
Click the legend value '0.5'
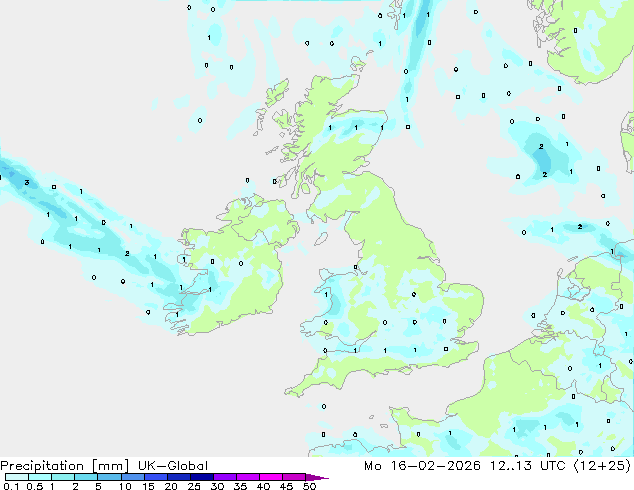[35, 486]
